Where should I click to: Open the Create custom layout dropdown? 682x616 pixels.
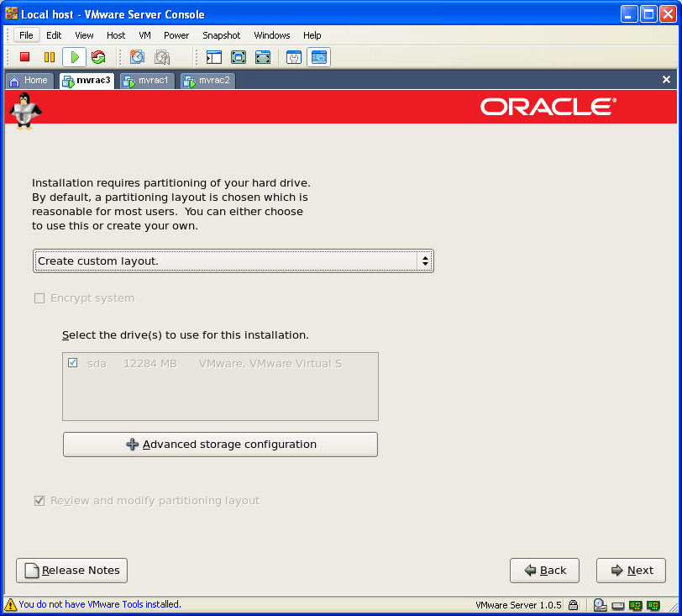click(x=233, y=261)
